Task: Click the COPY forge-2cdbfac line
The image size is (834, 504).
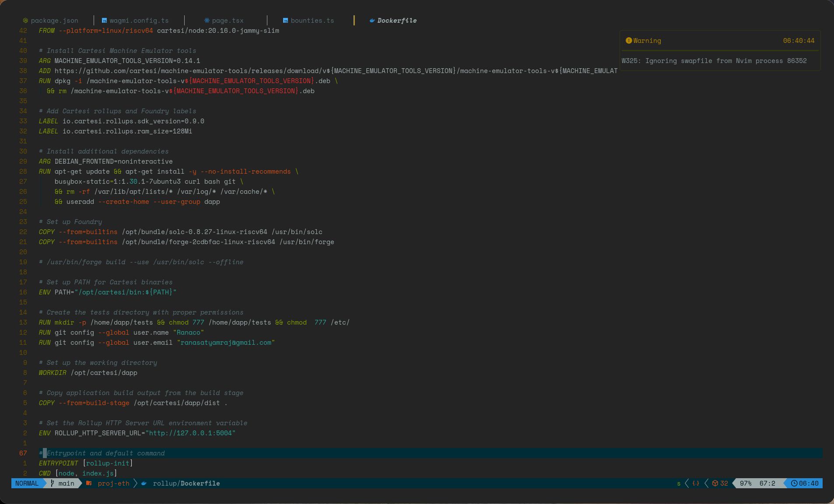Action: (186, 242)
